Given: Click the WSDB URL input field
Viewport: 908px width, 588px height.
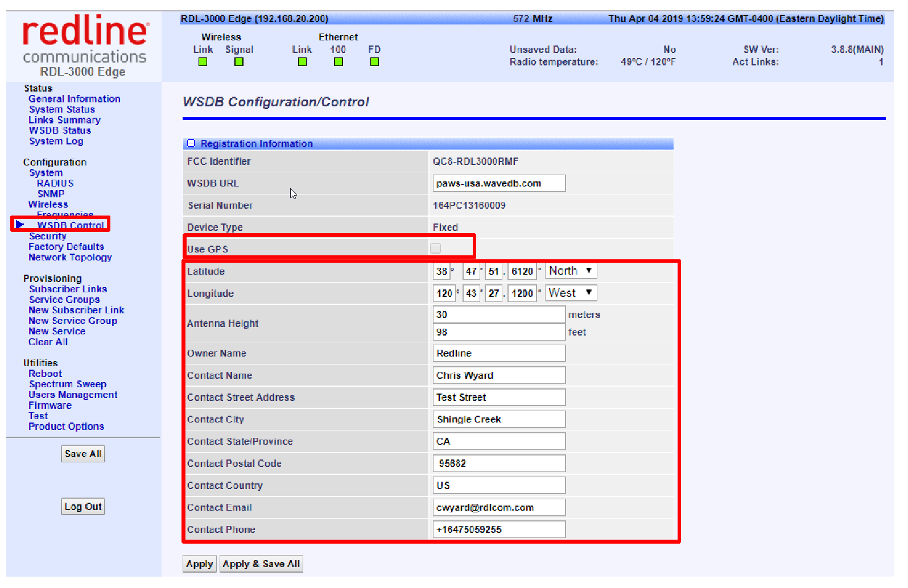Looking at the screenshot, I should click(499, 184).
